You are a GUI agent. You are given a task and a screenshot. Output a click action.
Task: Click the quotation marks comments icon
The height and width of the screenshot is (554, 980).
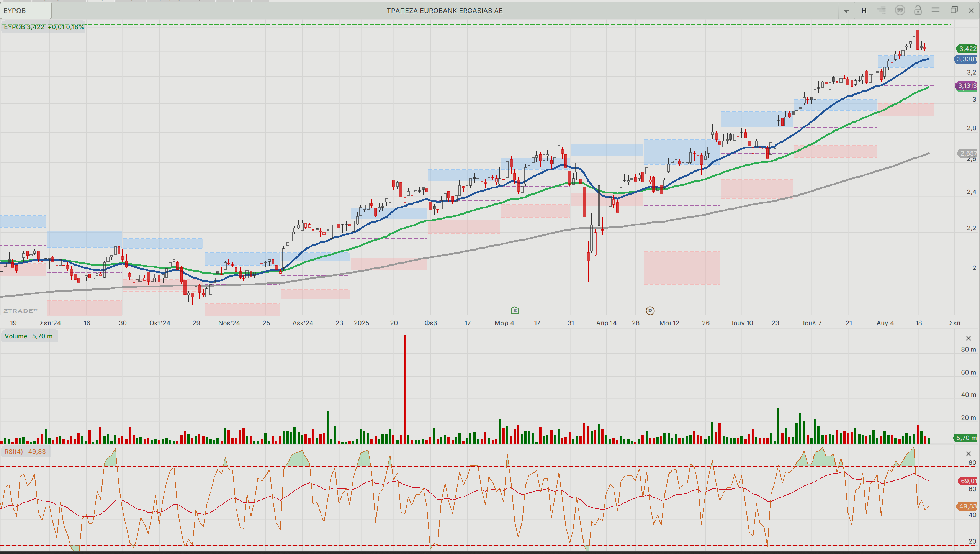point(900,10)
